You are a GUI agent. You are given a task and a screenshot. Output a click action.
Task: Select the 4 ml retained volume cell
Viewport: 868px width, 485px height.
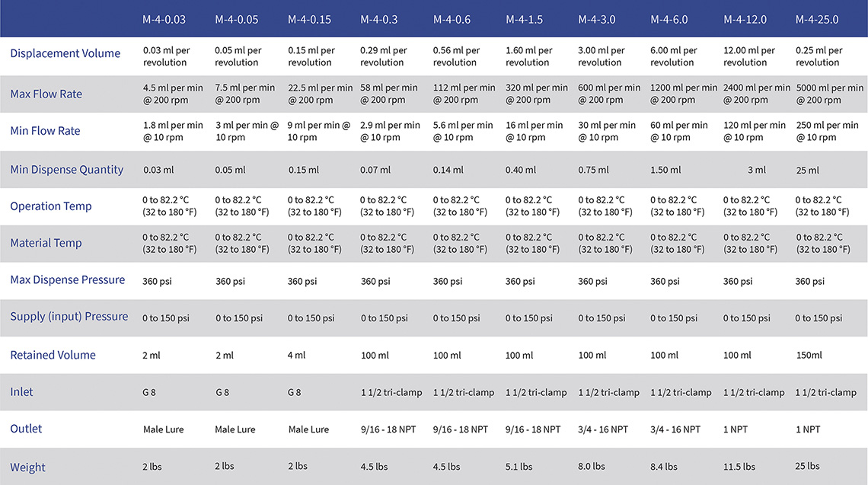(297, 356)
